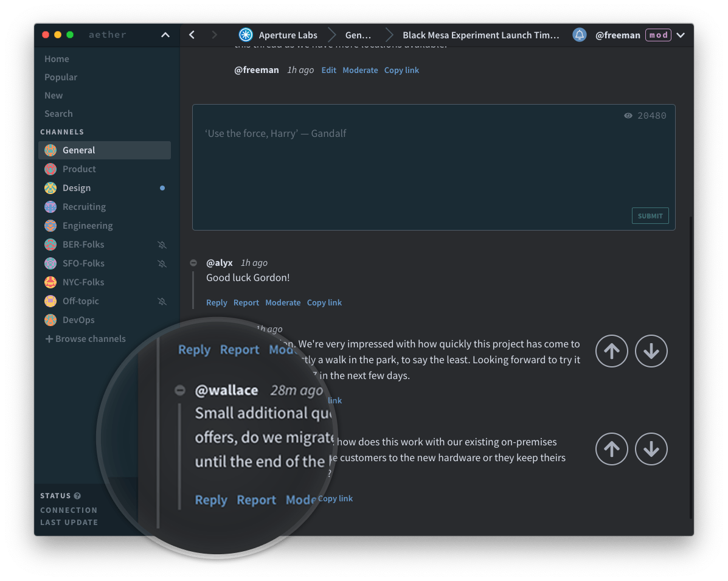Click the @freeman username in the header
Screen dimensions: 728x581
coord(617,35)
